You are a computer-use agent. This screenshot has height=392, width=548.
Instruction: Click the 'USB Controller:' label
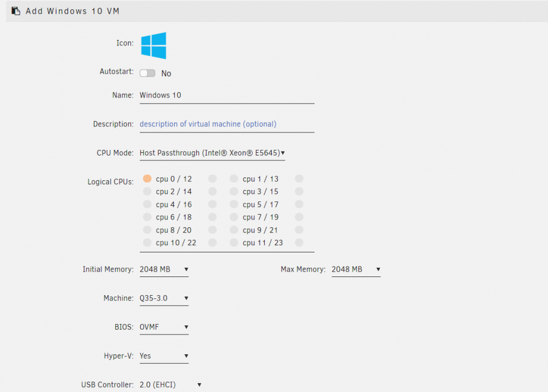coord(107,385)
